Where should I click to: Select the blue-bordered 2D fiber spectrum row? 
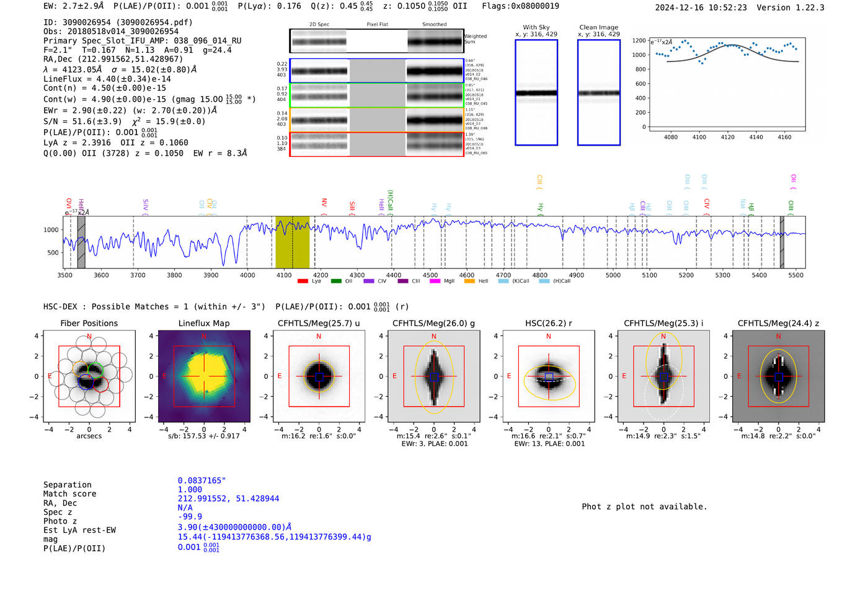[x=376, y=71]
